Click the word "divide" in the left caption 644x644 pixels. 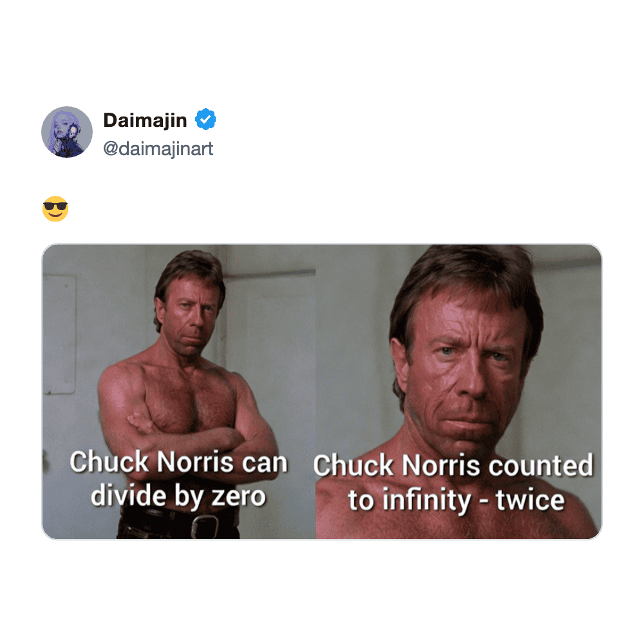click(129, 495)
